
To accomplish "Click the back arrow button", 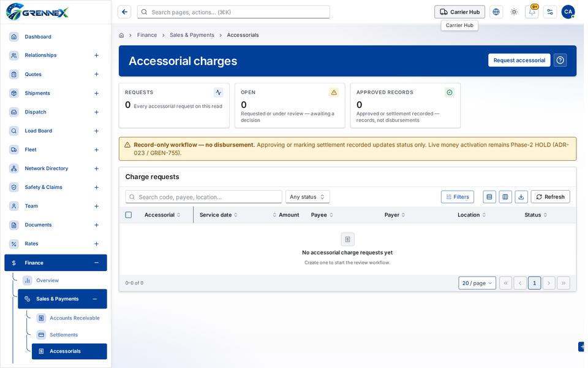I will [124, 12].
